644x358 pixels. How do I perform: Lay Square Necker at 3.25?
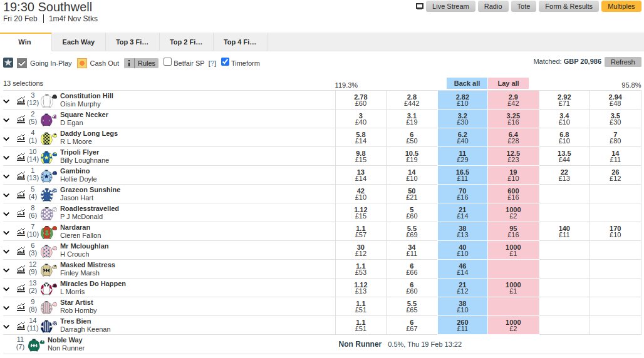(514, 119)
